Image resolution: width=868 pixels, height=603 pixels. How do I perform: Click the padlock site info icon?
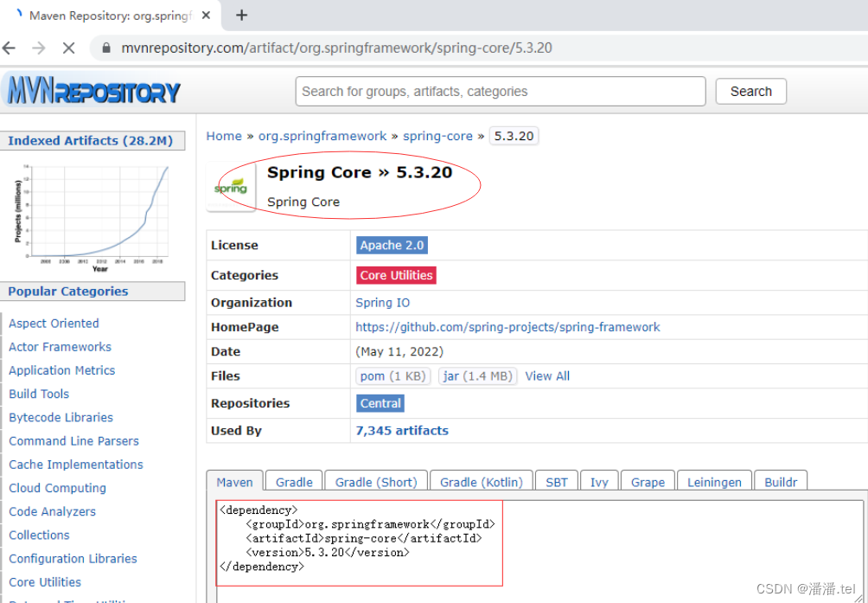pyautogui.click(x=107, y=48)
